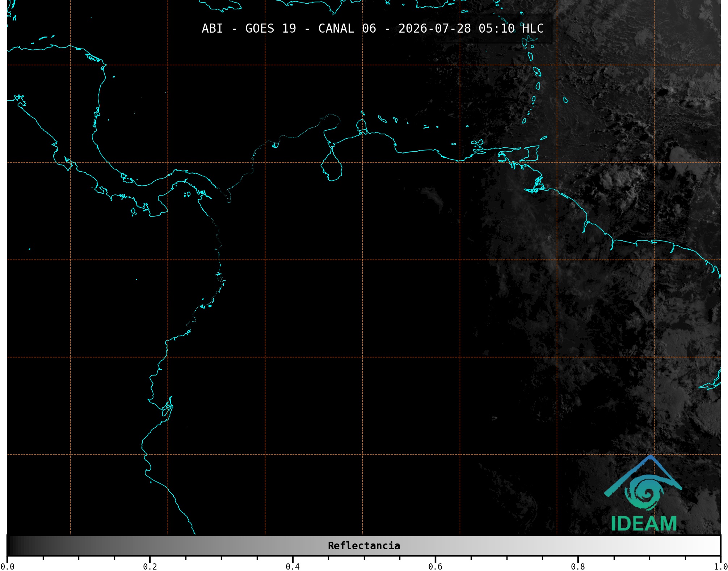Screen dimensions: 728x571
Task: Click the IDEAM logo
Action: click(643, 494)
